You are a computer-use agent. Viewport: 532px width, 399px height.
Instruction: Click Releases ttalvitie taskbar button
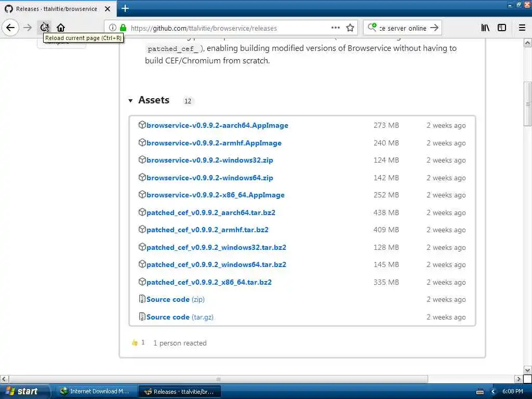[x=180, y=392]
